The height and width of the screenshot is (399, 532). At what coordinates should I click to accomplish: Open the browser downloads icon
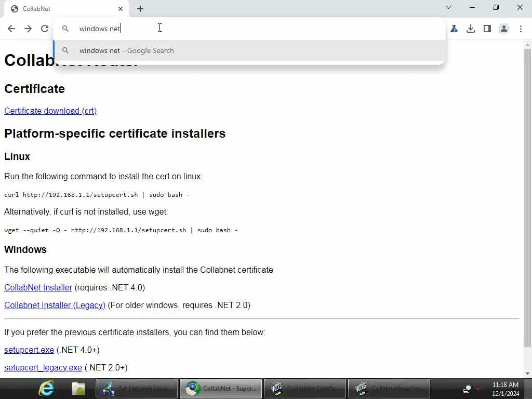471,29
